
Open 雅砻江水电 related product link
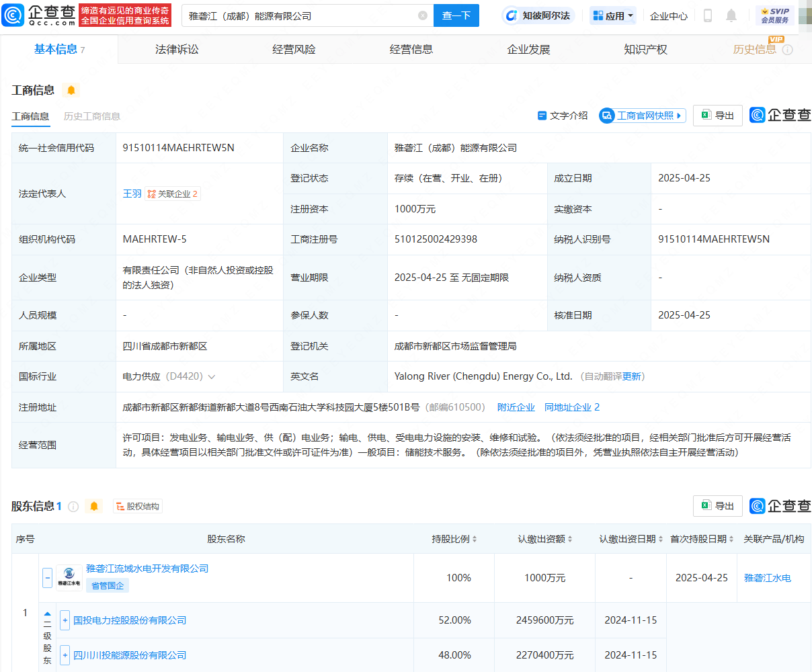pos(767,578)
